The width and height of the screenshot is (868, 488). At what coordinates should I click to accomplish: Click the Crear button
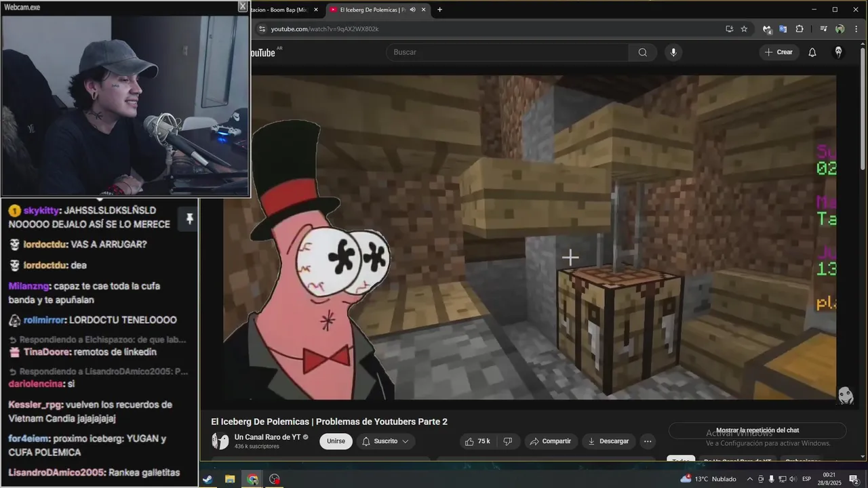click(778, 52)
